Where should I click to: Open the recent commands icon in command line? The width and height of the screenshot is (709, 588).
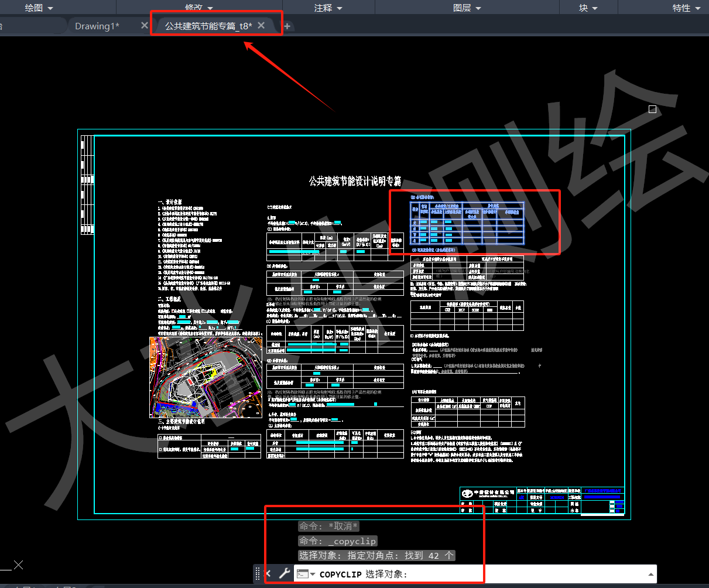[x=305, y=574]
